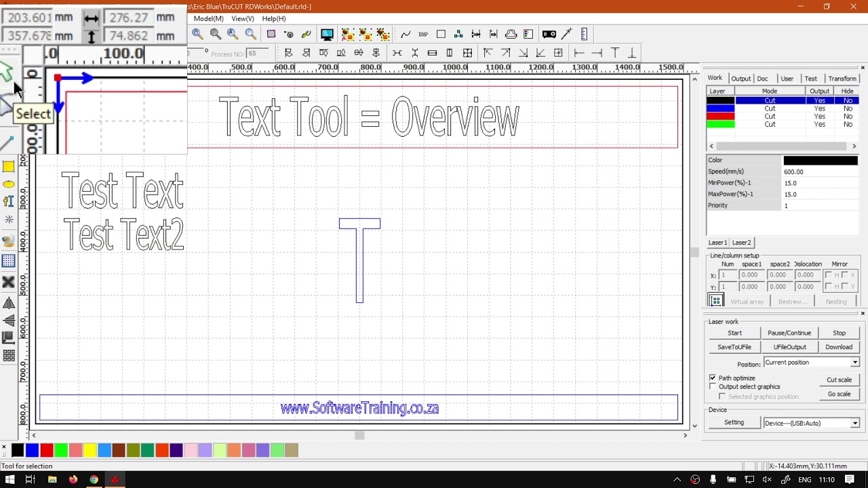The height and width of the screenshot is (488, 868).
Task: Click the magic wand toolbar icon
Action: [567, 34]
